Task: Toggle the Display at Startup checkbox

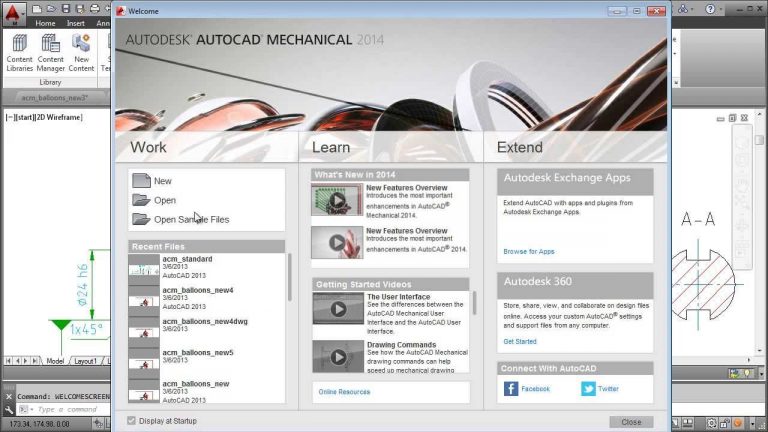Action: click(x=131, y=420)
